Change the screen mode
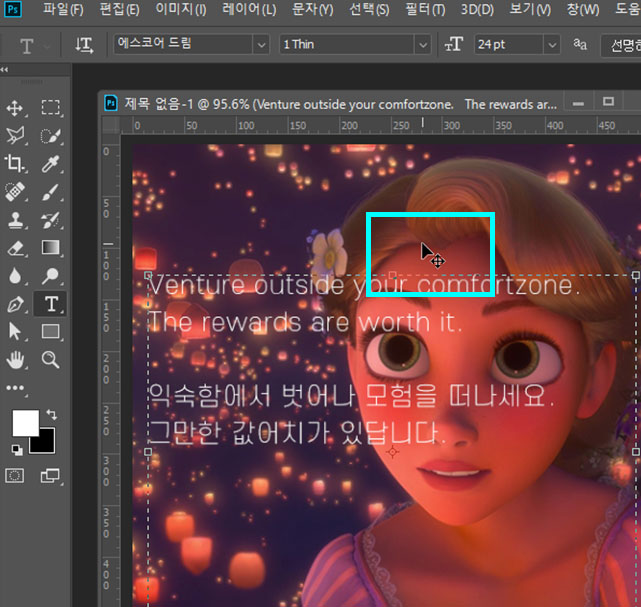The height and width of the screenshot is (607, 641). click(50, 476)
